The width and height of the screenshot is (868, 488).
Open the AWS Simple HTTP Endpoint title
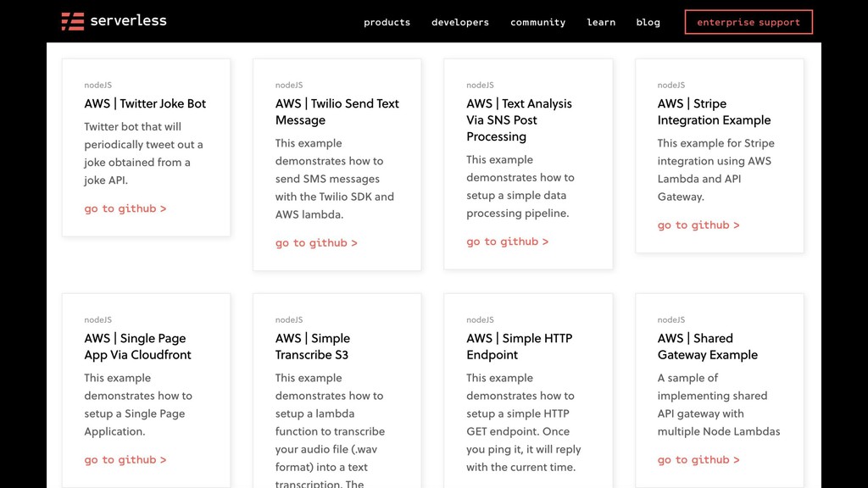[x=519, y=347]
